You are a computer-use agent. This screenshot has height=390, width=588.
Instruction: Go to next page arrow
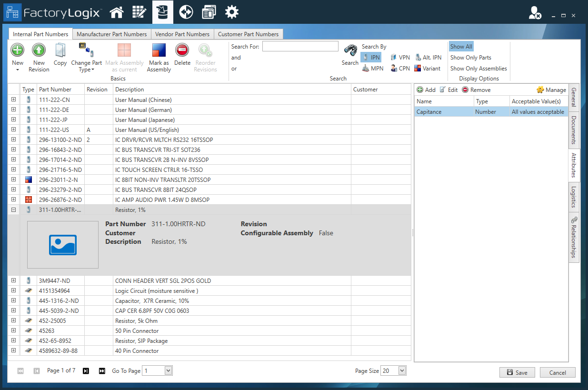tap(86, 371)
